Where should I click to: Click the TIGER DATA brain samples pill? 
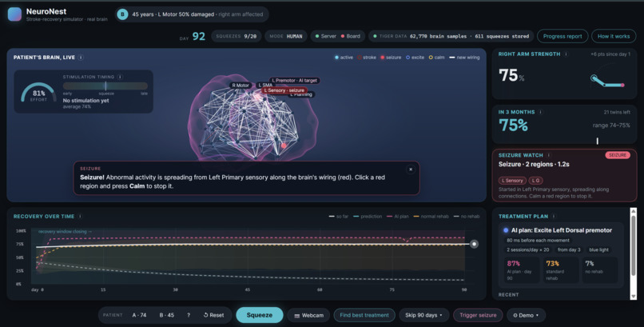tap(451, 36)
